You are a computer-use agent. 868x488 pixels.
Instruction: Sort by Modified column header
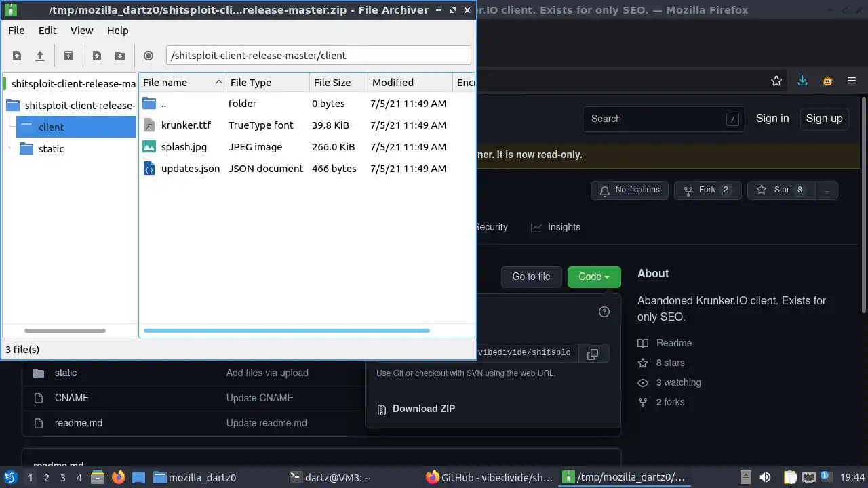click(410, 83)
